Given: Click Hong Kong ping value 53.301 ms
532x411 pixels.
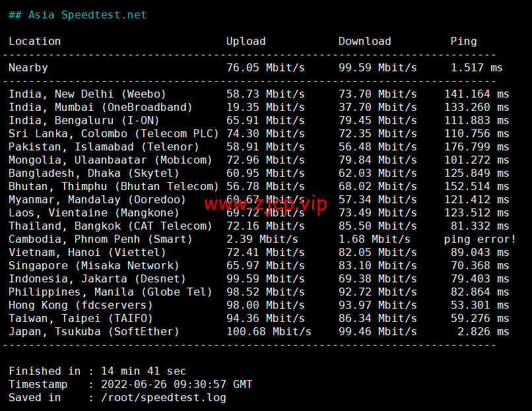Looking at the screenshot, I should (480, 305).
